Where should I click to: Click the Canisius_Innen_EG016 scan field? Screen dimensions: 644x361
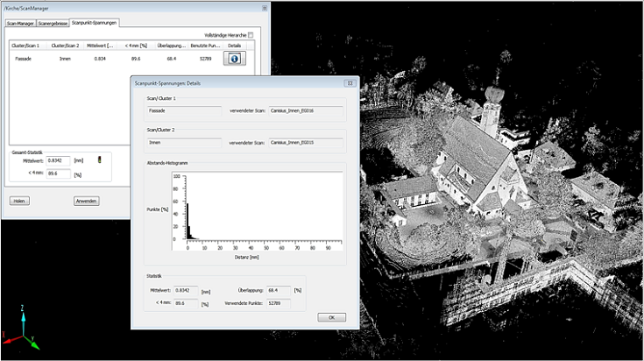pos(306,111)
